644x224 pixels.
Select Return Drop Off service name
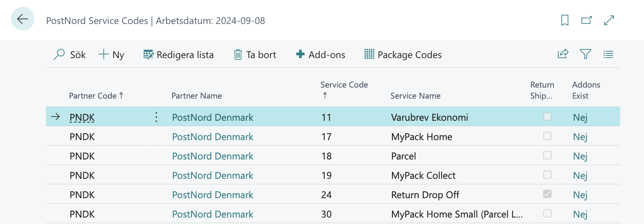point(425,195)
